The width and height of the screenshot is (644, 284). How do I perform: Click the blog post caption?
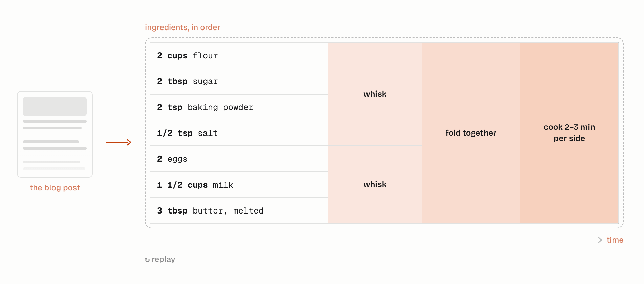click(55, 188)
